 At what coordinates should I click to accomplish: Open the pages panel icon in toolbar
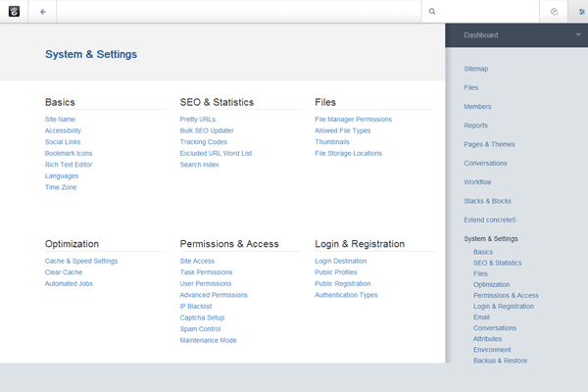pos(554,12)
